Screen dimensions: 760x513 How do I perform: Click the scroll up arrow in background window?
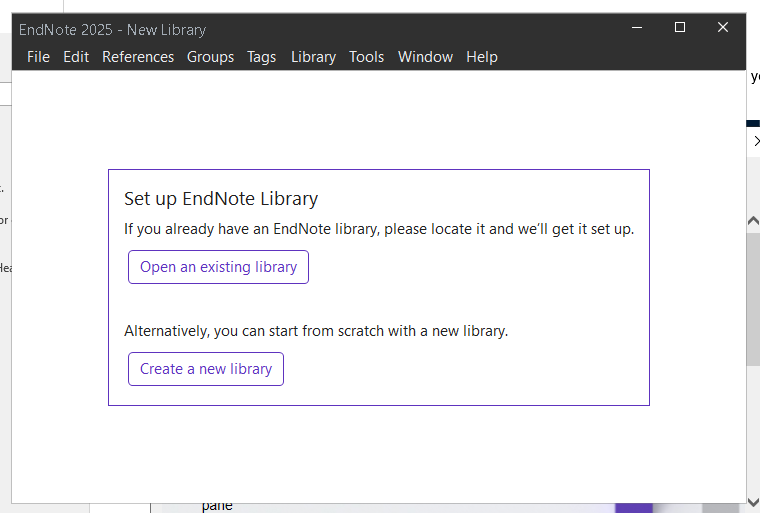coord(754,220)
